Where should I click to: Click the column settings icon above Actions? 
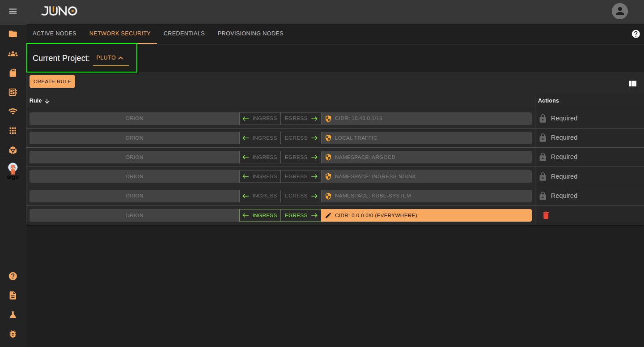(x=632, y=83)
